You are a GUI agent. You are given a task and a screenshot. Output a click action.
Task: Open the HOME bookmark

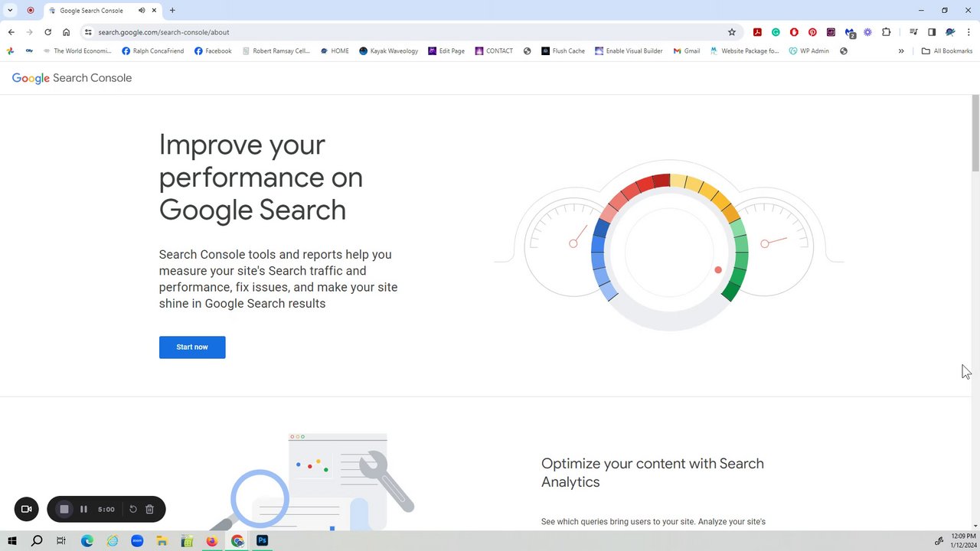(x=335, y=51)
